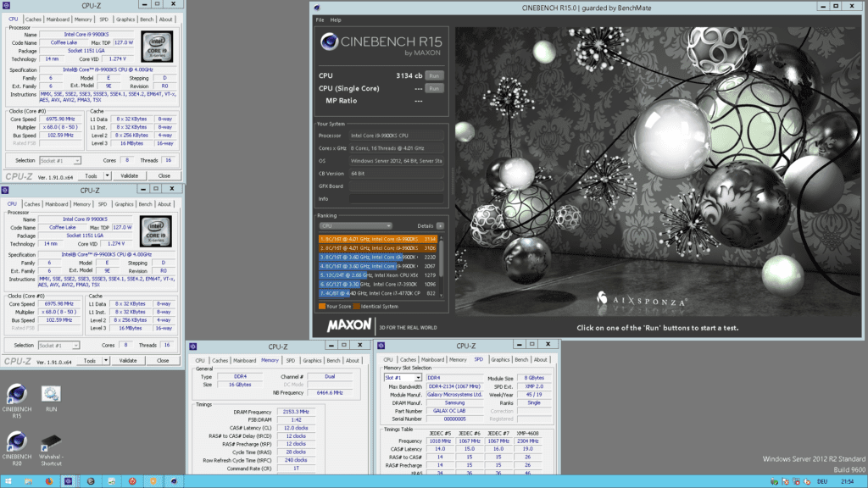Open the CPU ranking dropdown in Cinebench
This screenshot has width=868, height=488.
pos(355,225)
